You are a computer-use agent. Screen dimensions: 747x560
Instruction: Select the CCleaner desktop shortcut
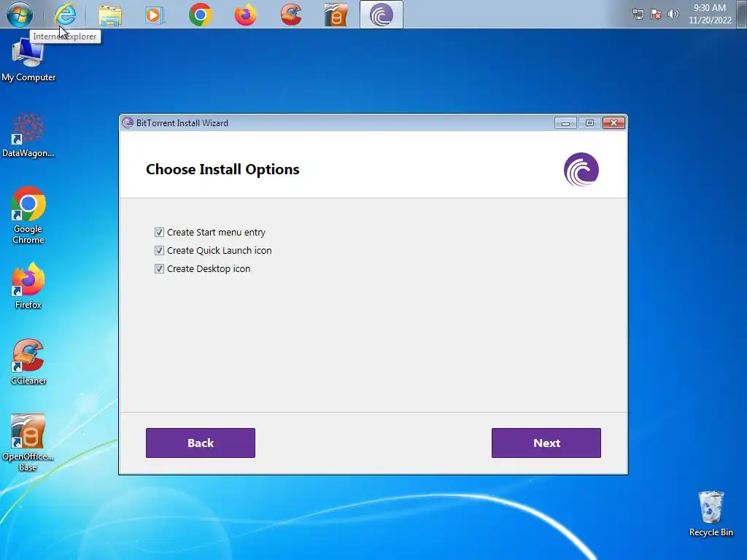pos(28,362)
